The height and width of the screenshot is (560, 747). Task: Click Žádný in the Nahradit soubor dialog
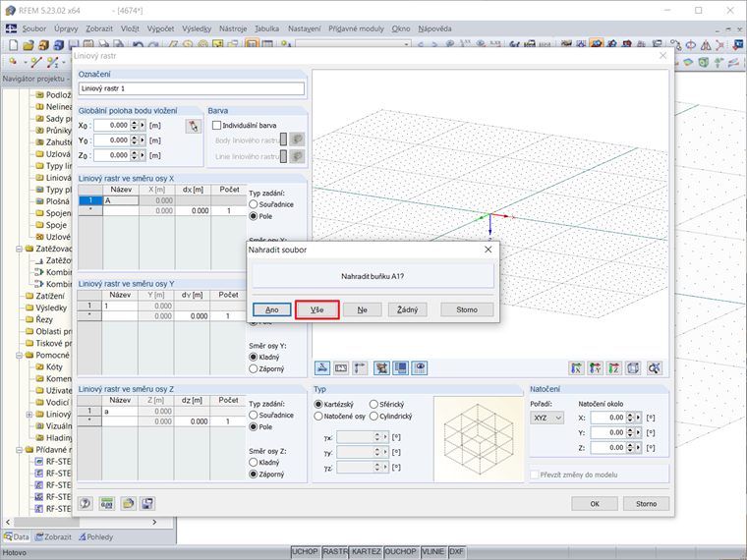[x=407, y=309]
